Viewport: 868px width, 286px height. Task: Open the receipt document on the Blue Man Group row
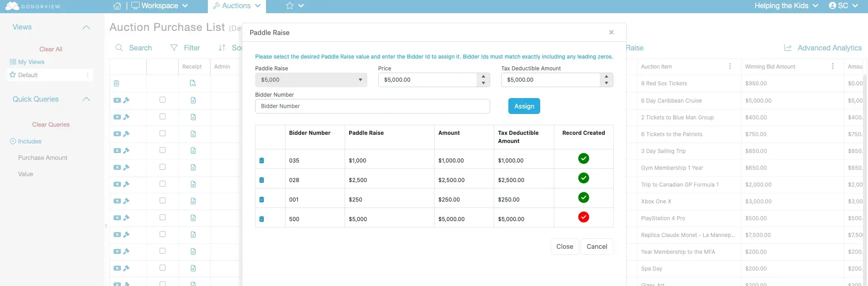click(x=193, y=117)
